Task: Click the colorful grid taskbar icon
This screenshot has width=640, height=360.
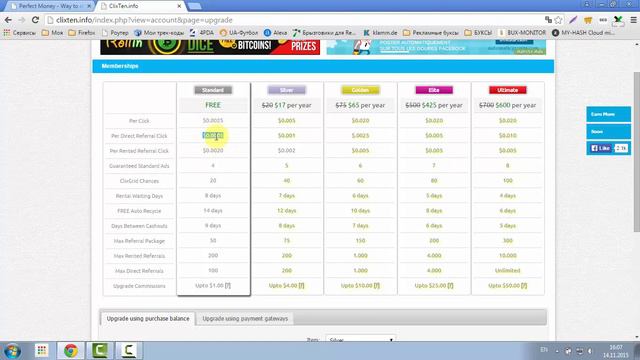Action: coord(42,351)
